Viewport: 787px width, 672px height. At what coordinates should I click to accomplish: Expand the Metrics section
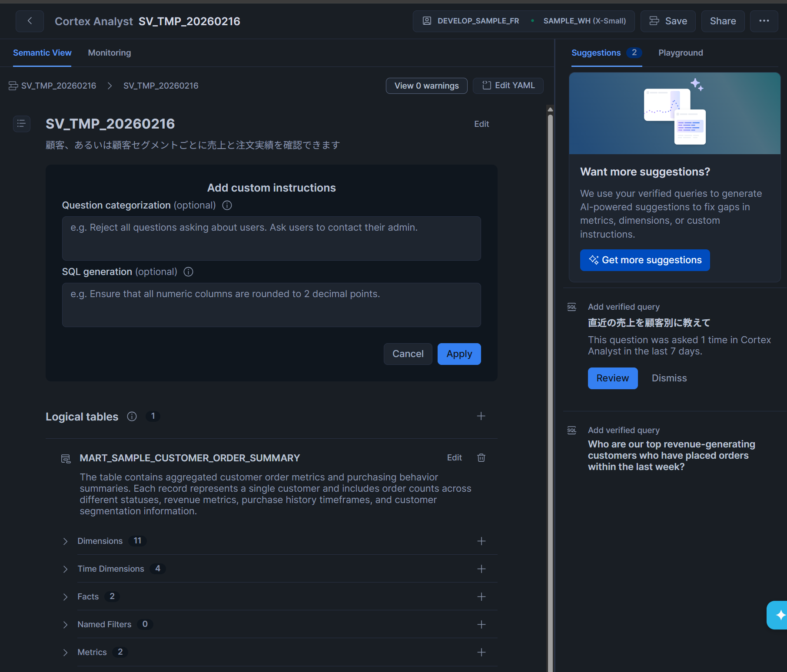[x=65, y=652]
